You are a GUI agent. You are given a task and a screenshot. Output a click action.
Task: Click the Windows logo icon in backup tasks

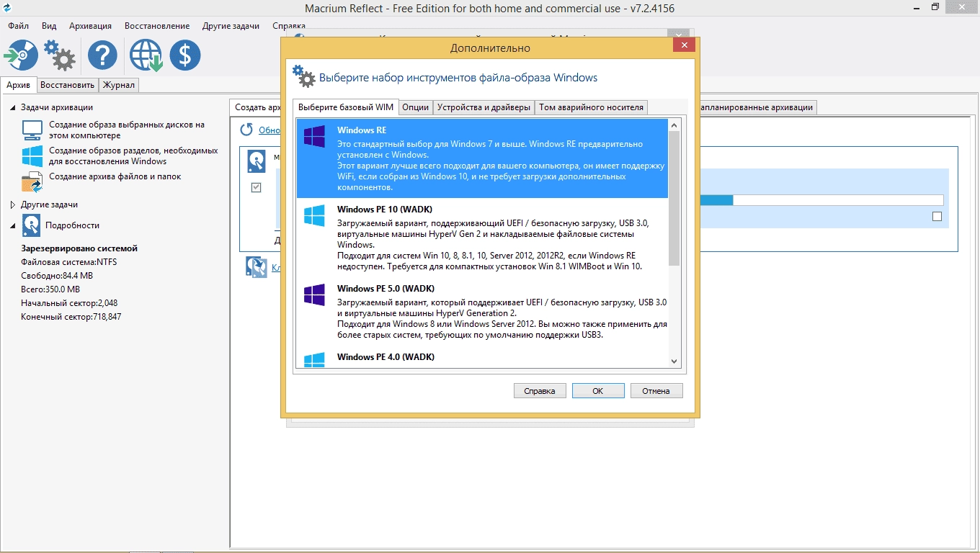coord(32,156)
